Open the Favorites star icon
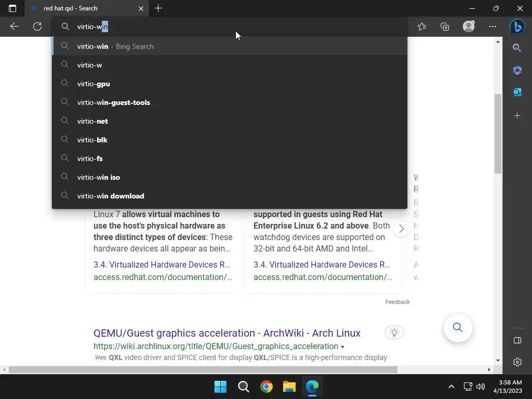Viewport: 532px width, 399px height. pos(422,26)
